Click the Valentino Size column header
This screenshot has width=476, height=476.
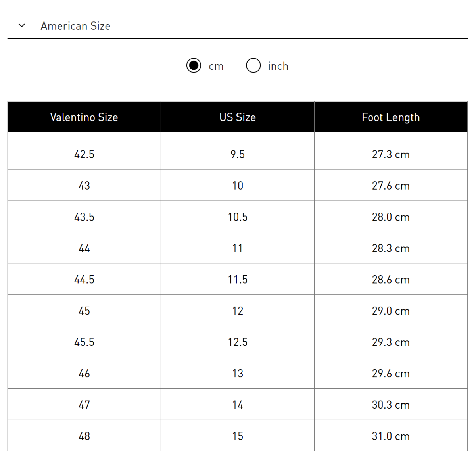[84, 117]
